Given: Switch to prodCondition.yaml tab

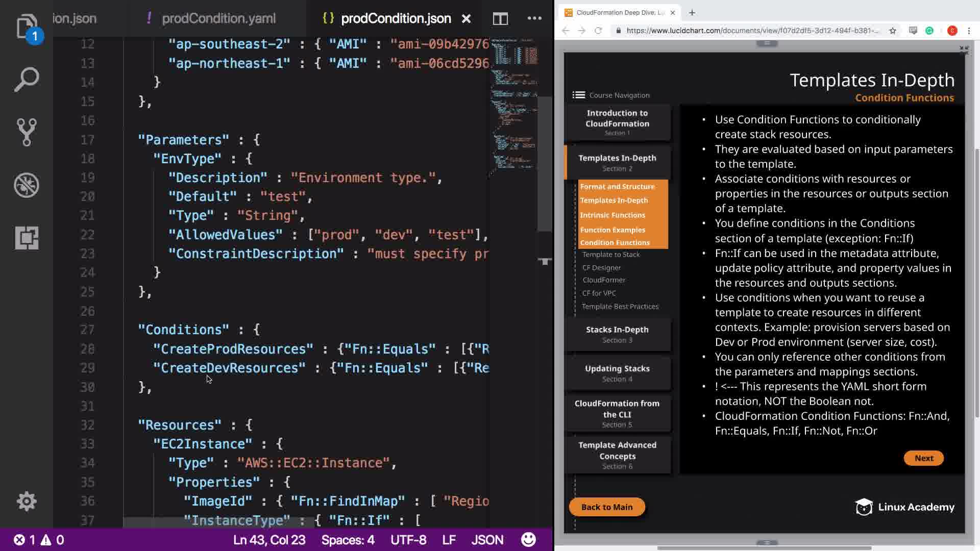Looking at the screenshot, I should pos(218,19).
